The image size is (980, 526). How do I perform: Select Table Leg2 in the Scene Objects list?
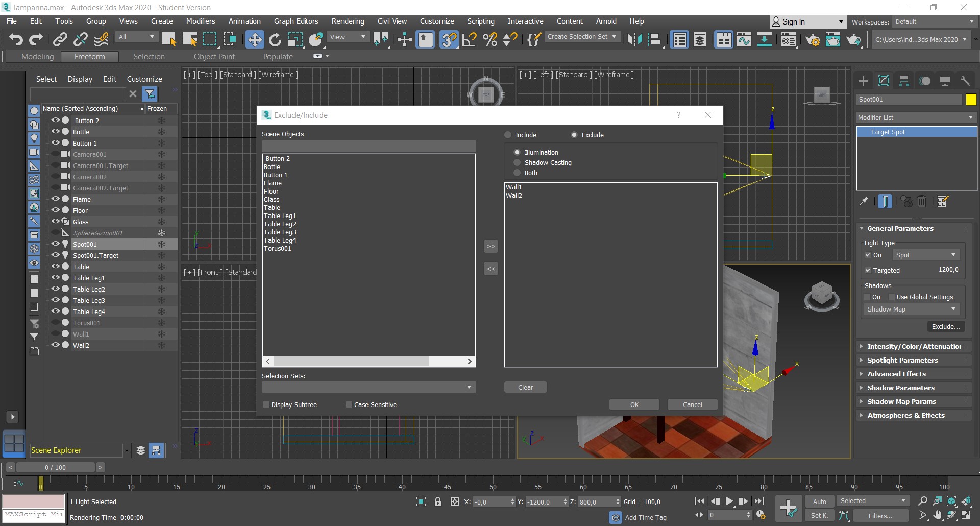pyautogui.click(x=280, y=224)
